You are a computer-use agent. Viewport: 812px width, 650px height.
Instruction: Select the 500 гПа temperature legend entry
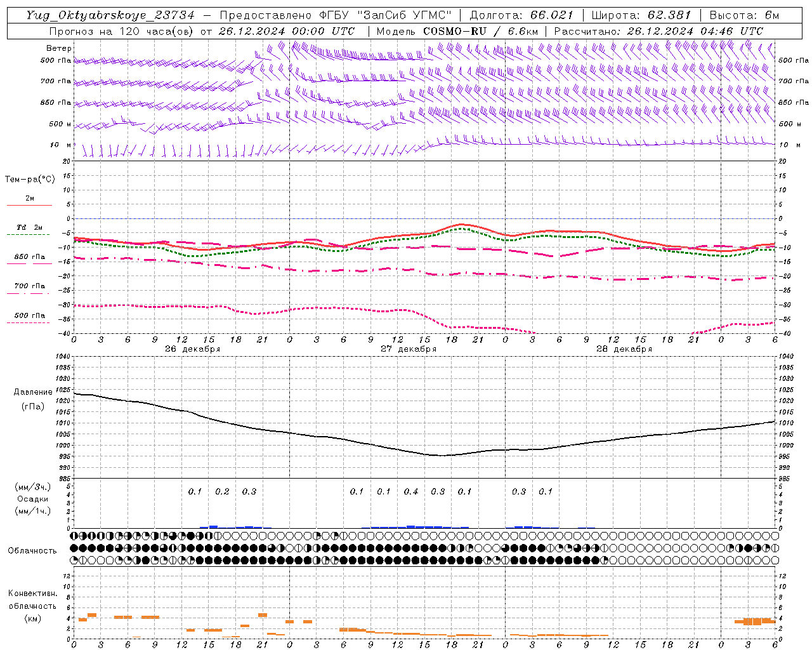(29, 315)
